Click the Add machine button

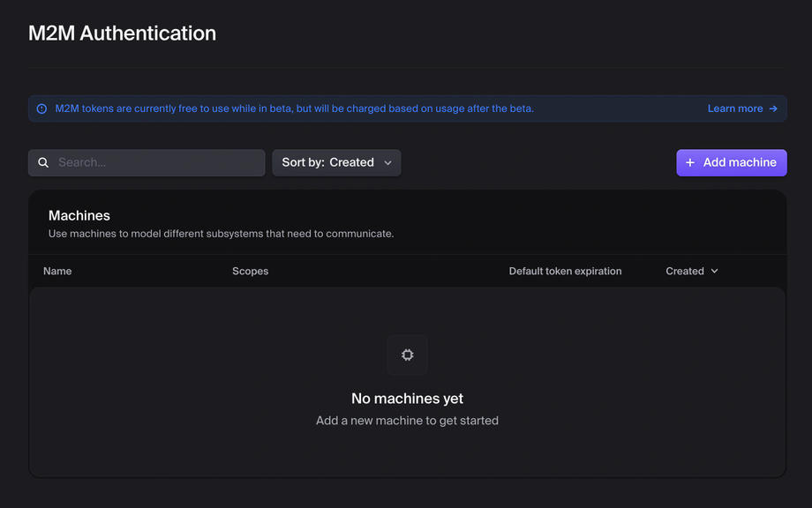click(x=731, y=162)
